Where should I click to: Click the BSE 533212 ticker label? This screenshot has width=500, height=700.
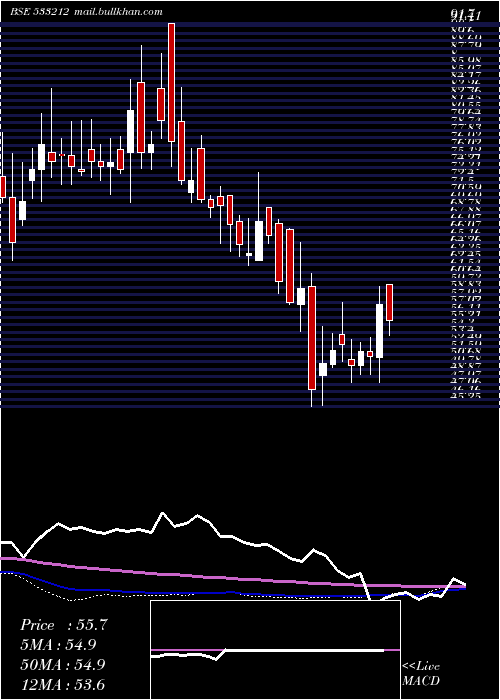pos(39,12)
